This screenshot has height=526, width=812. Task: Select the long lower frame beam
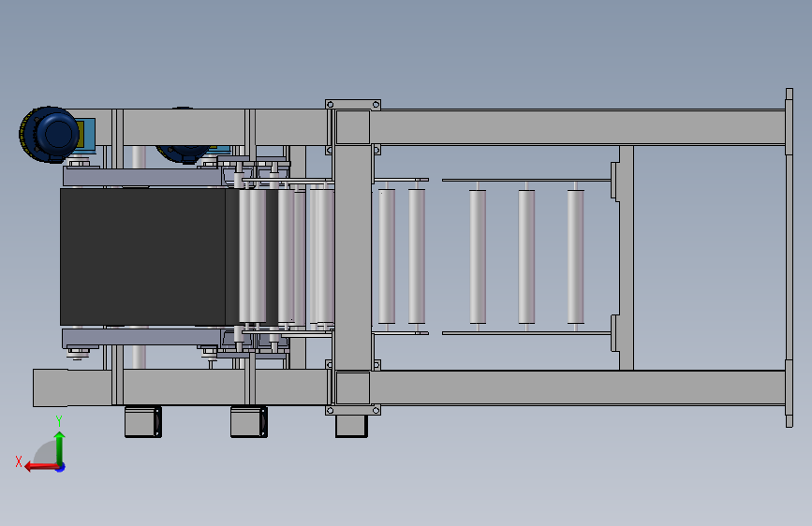[578, 387]
